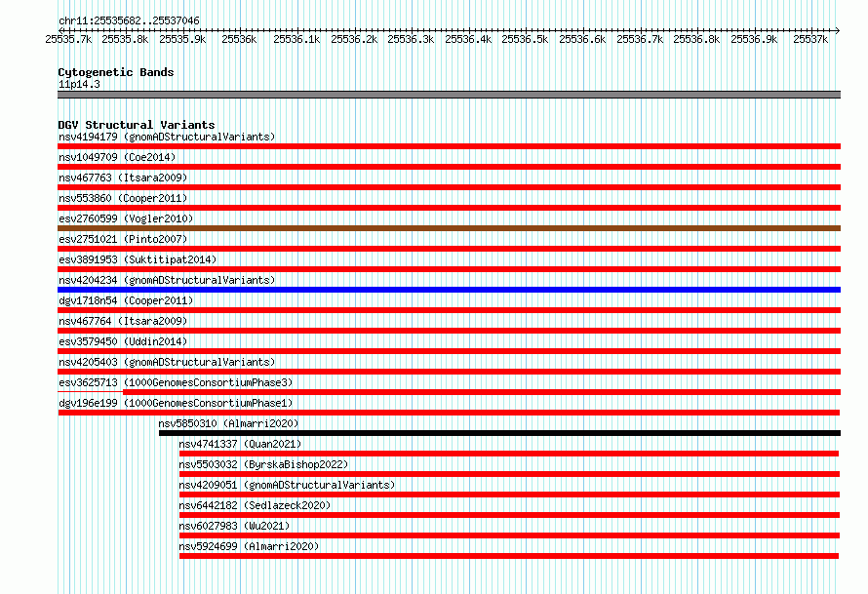Click the red nsv5924699 variant bar

point(509,556)
